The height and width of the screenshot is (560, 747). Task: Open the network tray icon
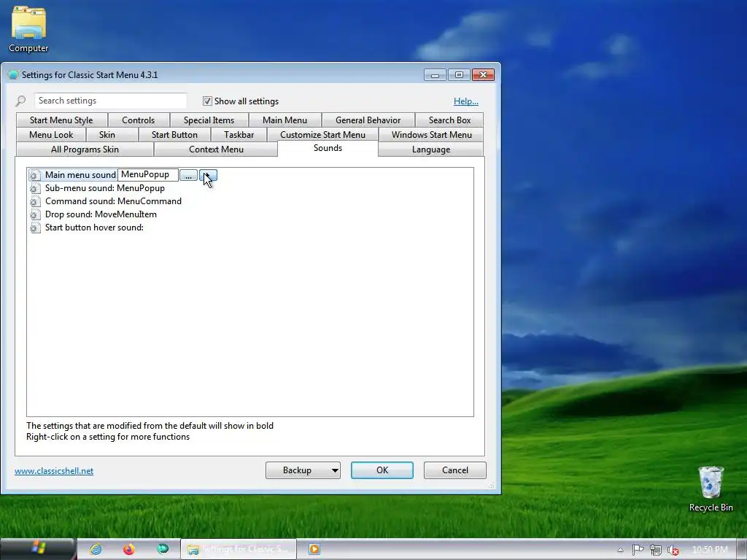click(x=656, y=550)
